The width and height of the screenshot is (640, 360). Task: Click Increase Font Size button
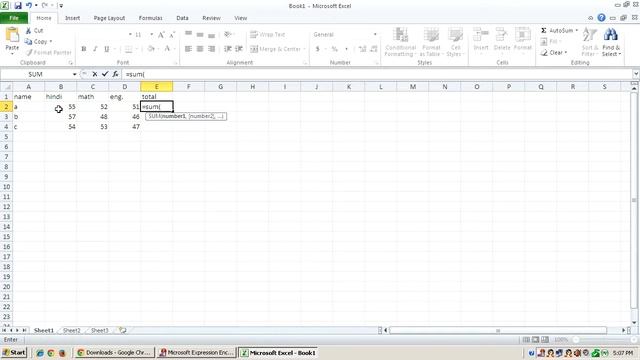point(161,35)
